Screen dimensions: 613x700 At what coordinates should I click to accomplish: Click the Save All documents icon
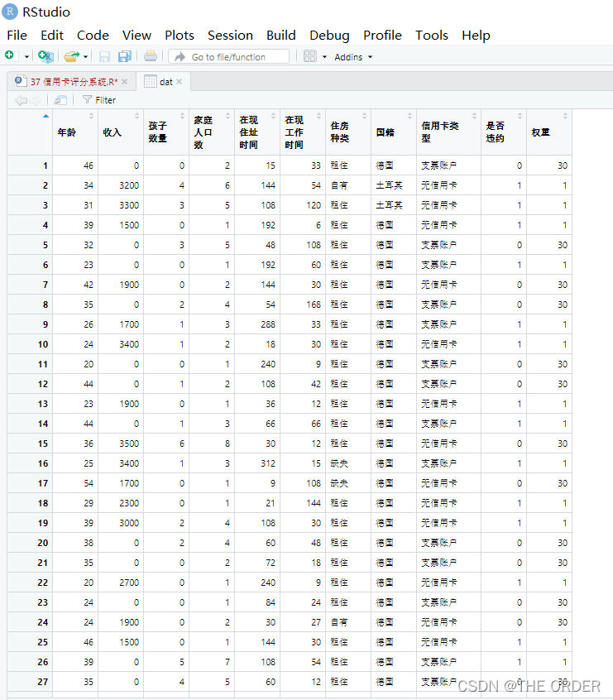point(125,56)
